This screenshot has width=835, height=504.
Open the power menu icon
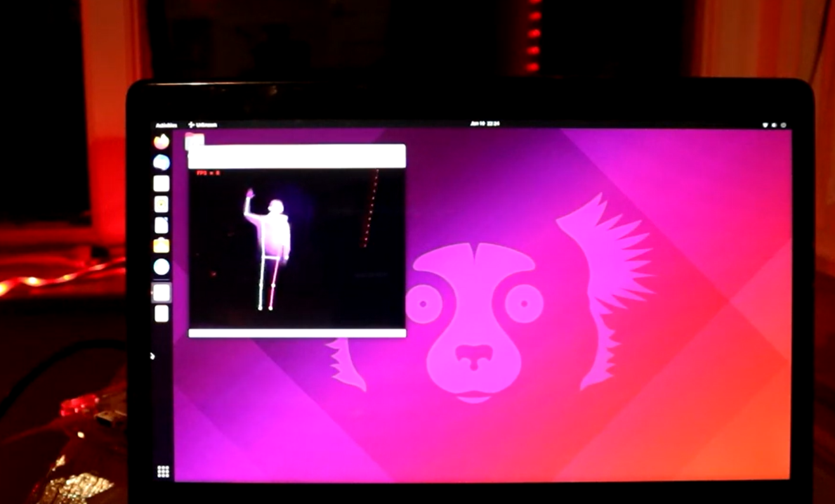coord(784,126)
